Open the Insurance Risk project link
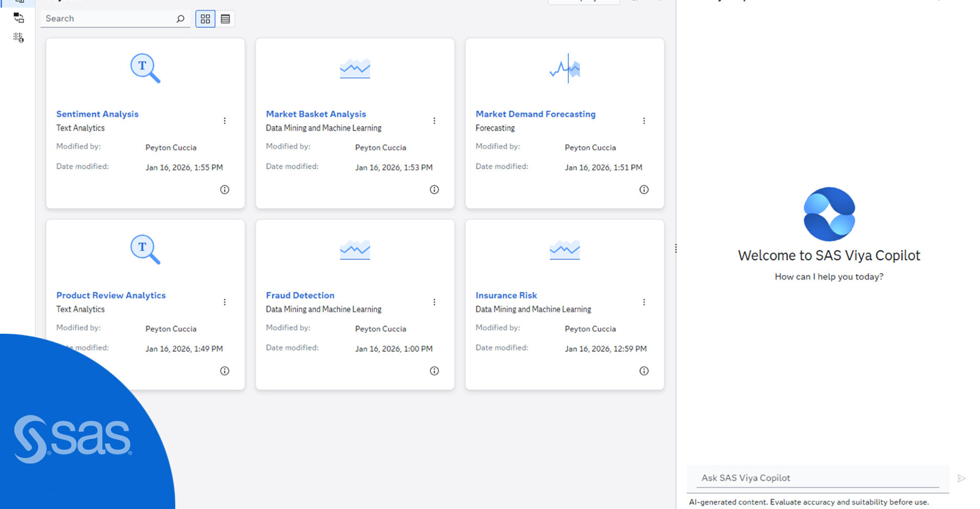This screenshot has width=980, height=509. pos(506,295)
